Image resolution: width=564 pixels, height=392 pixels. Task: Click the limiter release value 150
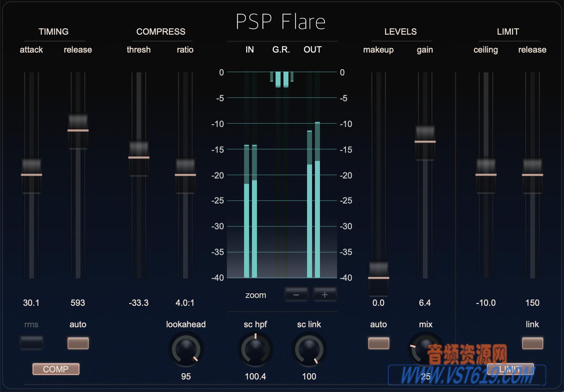532,303
